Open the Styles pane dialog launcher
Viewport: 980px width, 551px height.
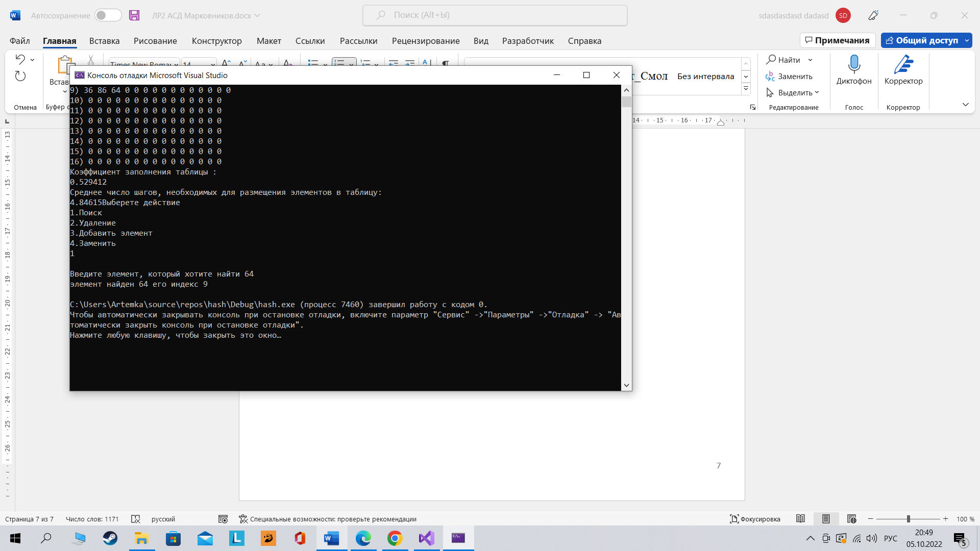pos(752,107)
